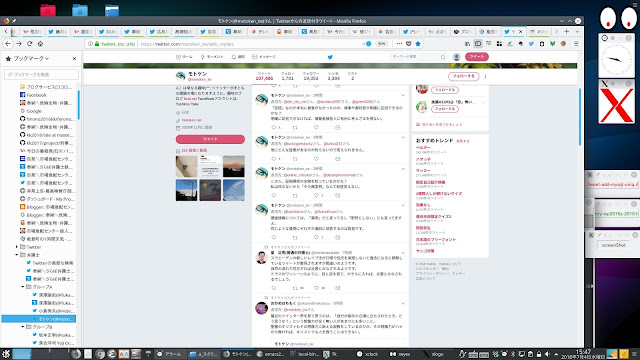
Task: Open the sunset sky photo thumbnail
Action: coord(234,167)
